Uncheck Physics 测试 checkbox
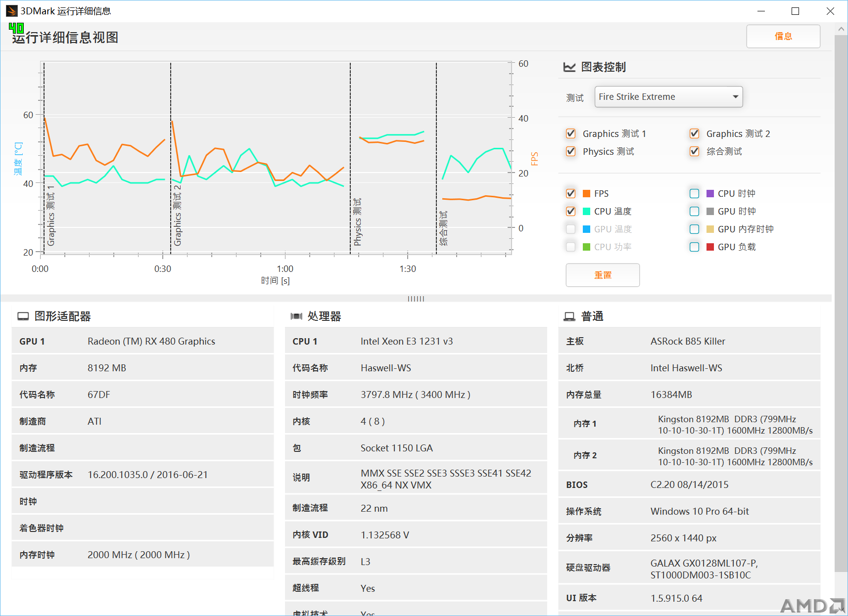The image size is (848, 616). 571,151
